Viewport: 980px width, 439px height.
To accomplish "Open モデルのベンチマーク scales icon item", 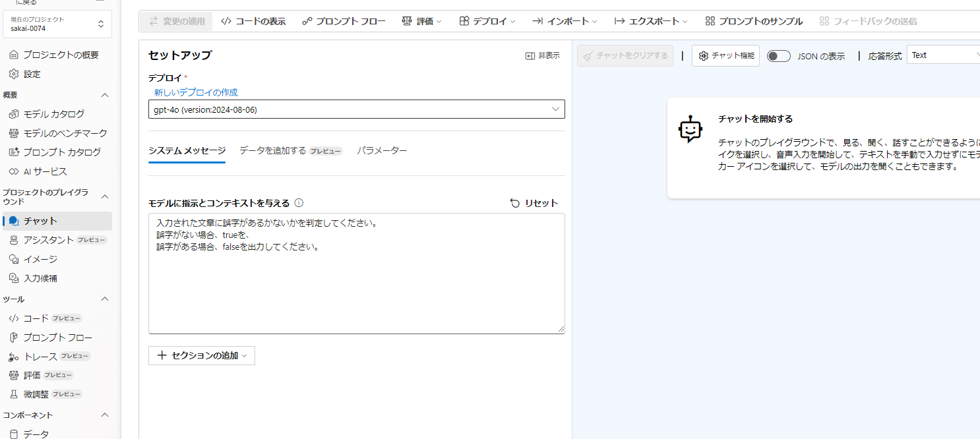I will pyautogui.click(x=57, y=133).
